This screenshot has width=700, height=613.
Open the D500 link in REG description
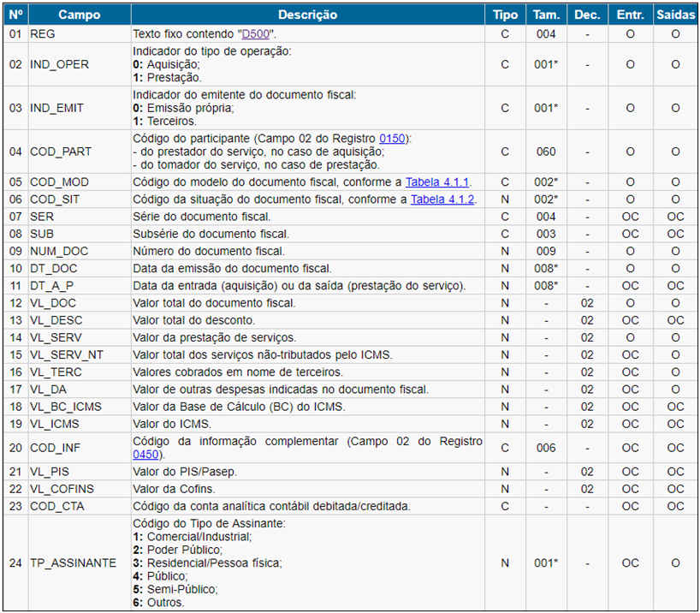pos(258,34)
